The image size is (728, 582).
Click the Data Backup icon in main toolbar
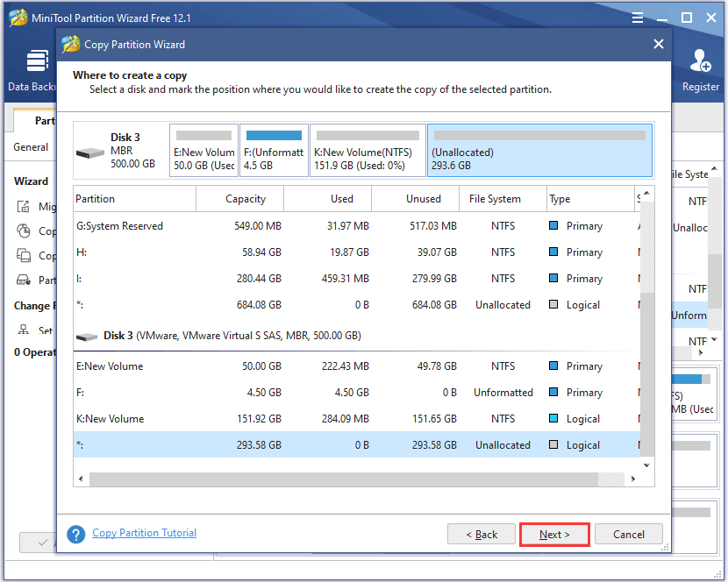click(x=37, y=60)
